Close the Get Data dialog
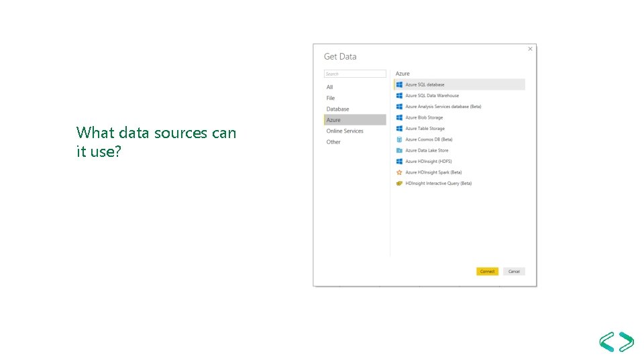 pyautogui.click(x=530, y=49)
